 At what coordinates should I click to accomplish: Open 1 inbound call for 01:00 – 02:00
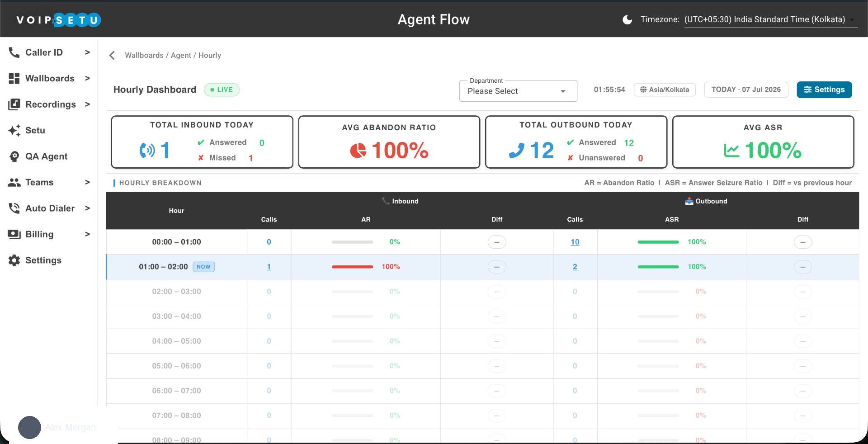pos(269,267)
